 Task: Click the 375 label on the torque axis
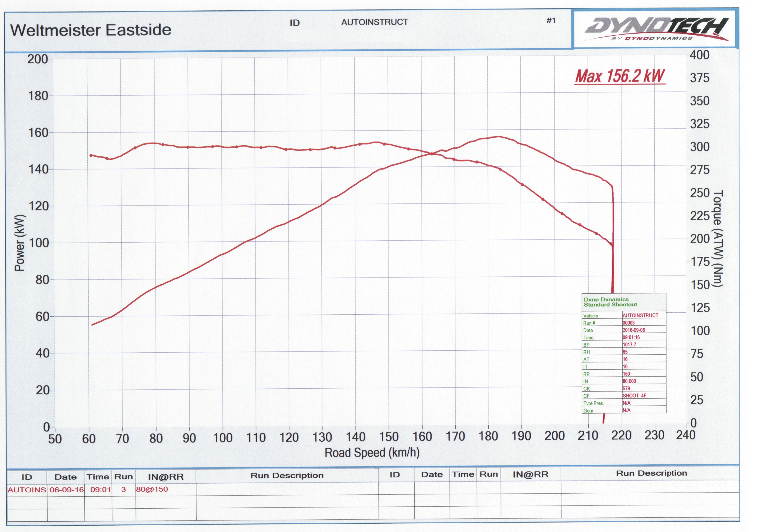[x=700, y=78]
